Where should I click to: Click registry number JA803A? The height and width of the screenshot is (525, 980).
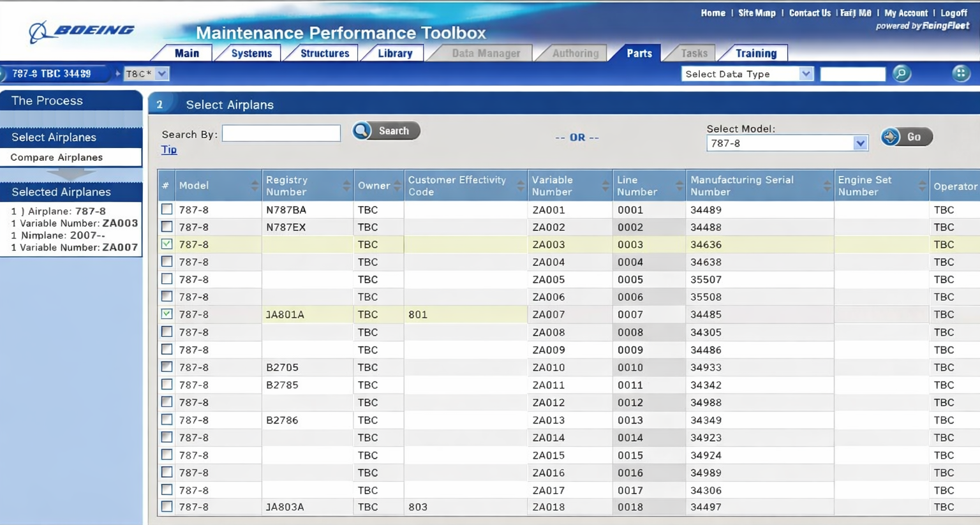[285, 507]
